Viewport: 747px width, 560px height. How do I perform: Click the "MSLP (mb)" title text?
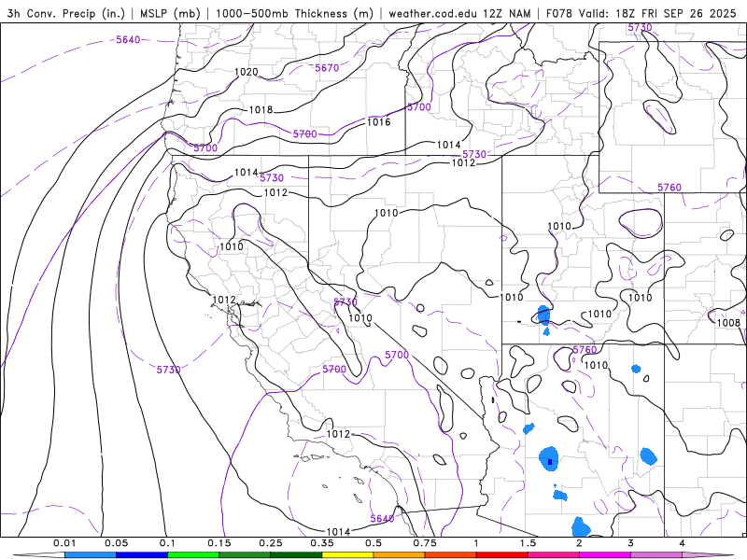(x=170, y=13)
